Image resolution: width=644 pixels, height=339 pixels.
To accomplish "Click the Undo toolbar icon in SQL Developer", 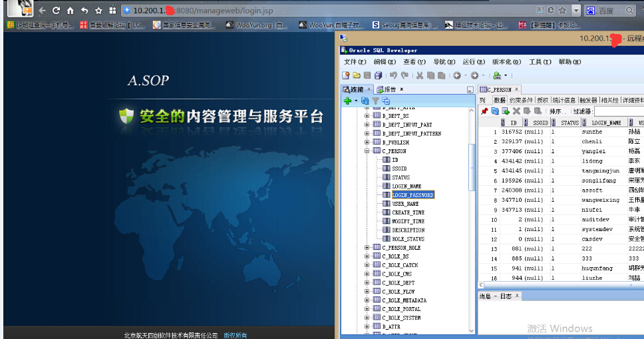I will tap(393, 75).
